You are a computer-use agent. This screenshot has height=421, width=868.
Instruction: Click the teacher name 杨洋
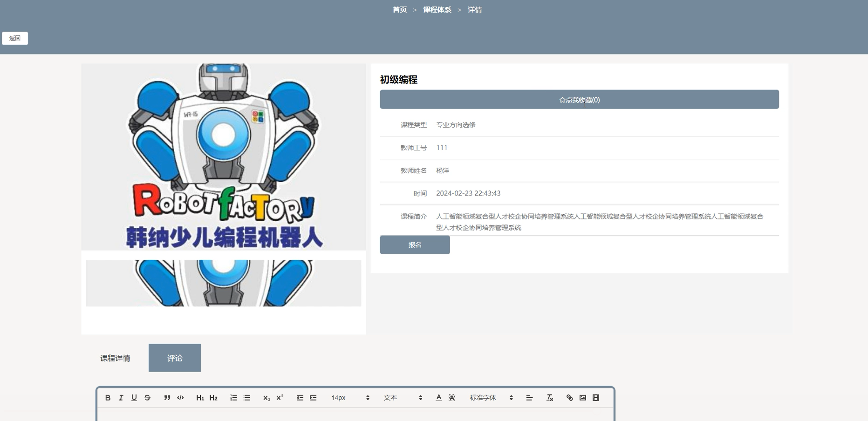click(x=443, y=170)
